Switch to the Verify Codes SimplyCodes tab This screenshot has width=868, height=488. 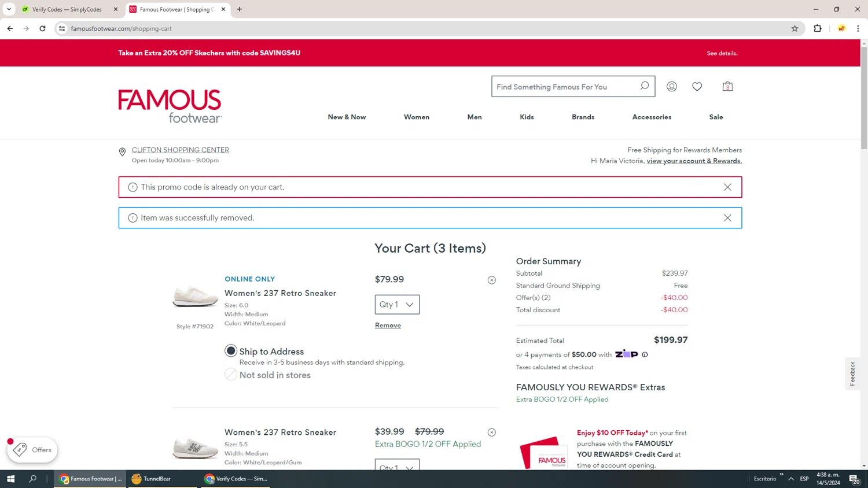tap(67, 9)
